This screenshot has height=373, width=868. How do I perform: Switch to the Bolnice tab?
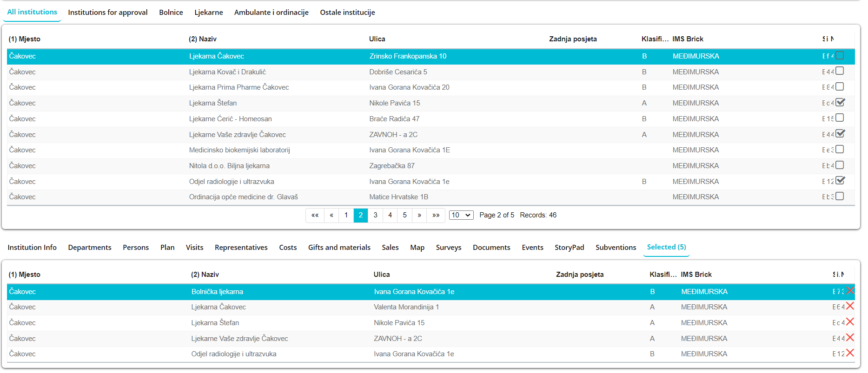tap(171, 13)
